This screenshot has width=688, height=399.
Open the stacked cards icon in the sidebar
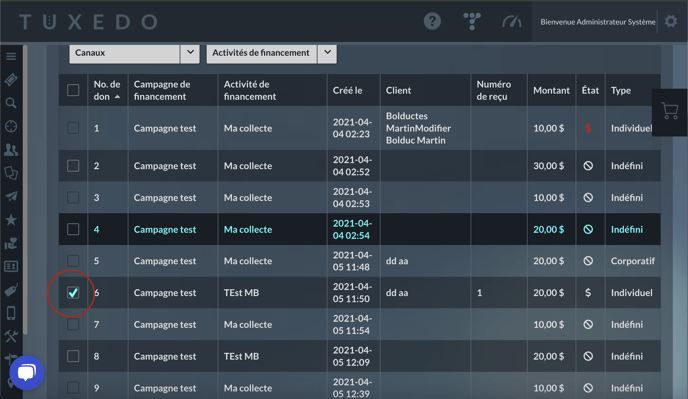(x=11, y=173)
